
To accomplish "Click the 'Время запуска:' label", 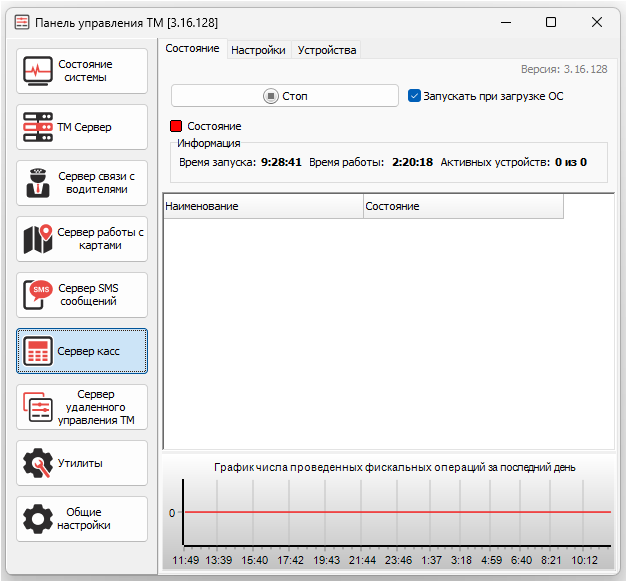I will tap(218, 162).
